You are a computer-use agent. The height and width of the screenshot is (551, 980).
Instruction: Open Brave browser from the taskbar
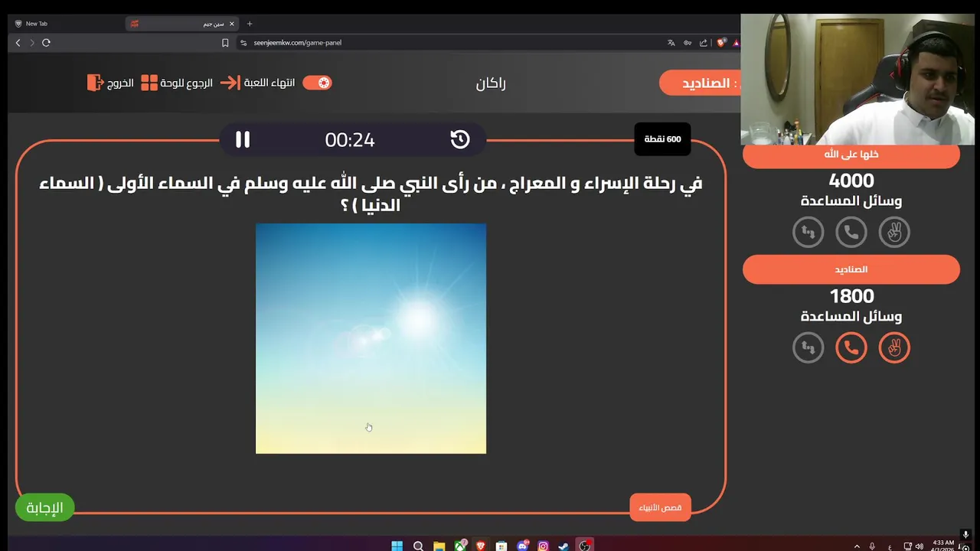(x=481, y=546)
